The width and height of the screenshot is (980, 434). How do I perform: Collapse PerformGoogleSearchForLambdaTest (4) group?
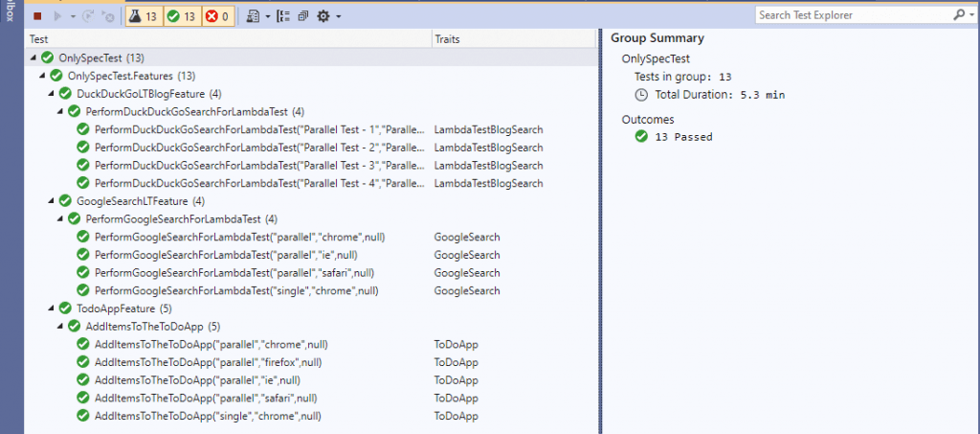[60, 218]
